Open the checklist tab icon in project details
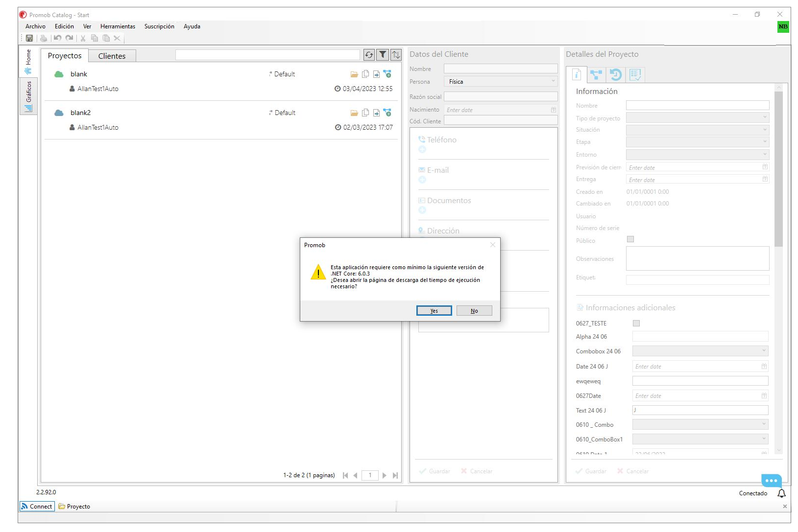This screenshot has width=798, height=532. 635,74
